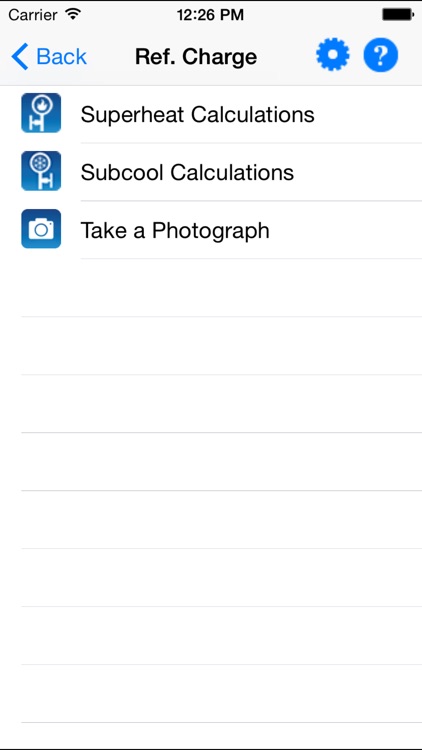Click the Wi-Fi signal icon in status bar

point(74,14)
